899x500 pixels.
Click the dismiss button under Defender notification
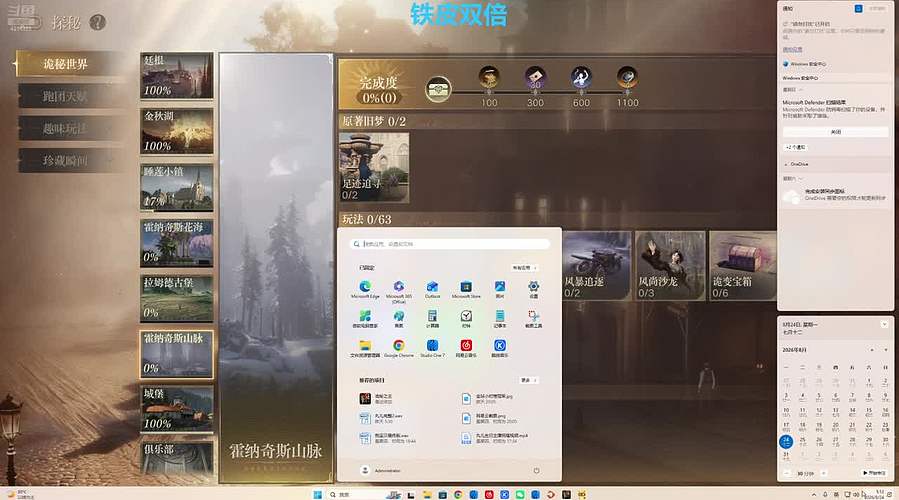(x=835, y=132)
